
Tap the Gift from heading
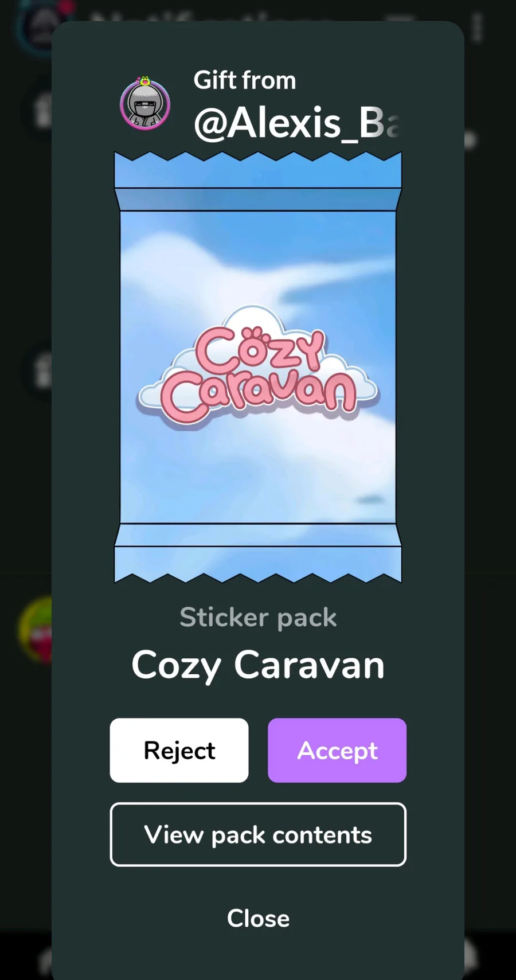click(245, 80)
